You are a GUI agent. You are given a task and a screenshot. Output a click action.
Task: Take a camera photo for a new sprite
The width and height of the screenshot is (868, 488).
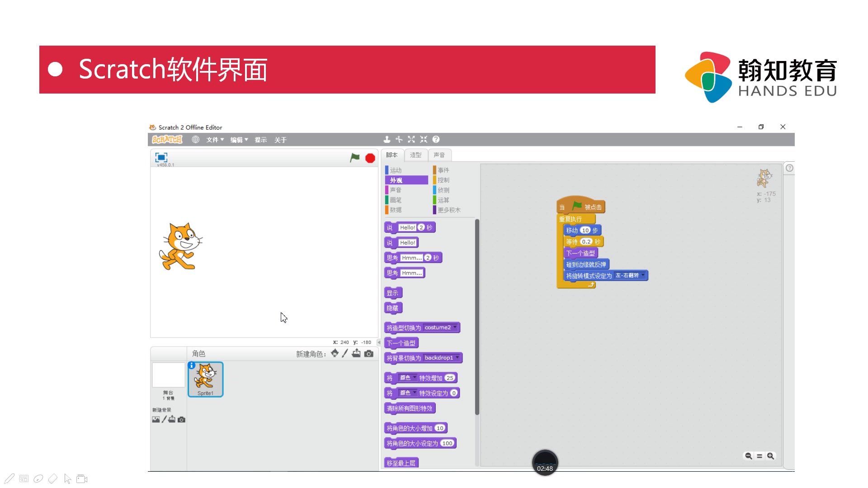(x=369, y=354)
